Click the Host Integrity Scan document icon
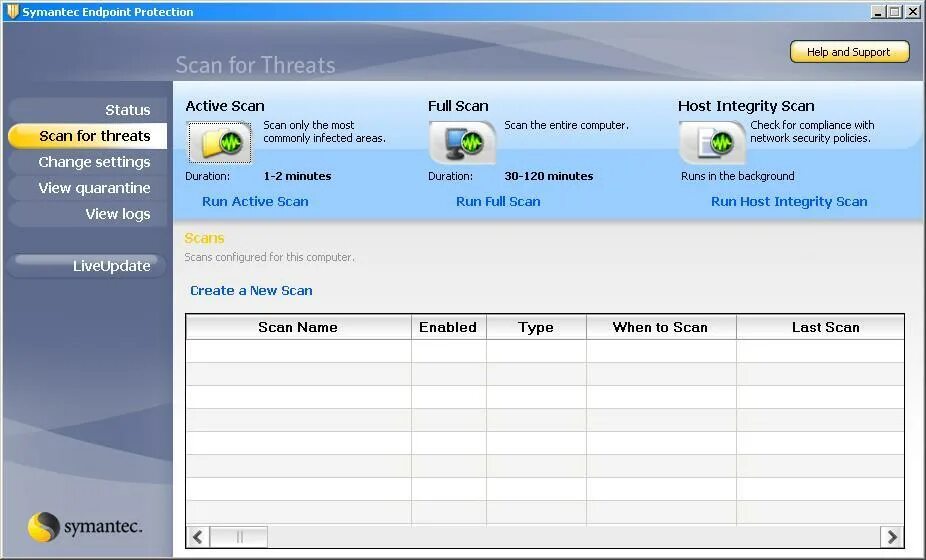 [712, 142]
